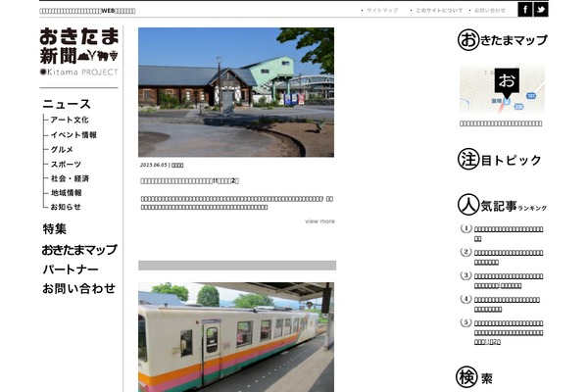Select the スポーツ news category

(x=66, y=164)
